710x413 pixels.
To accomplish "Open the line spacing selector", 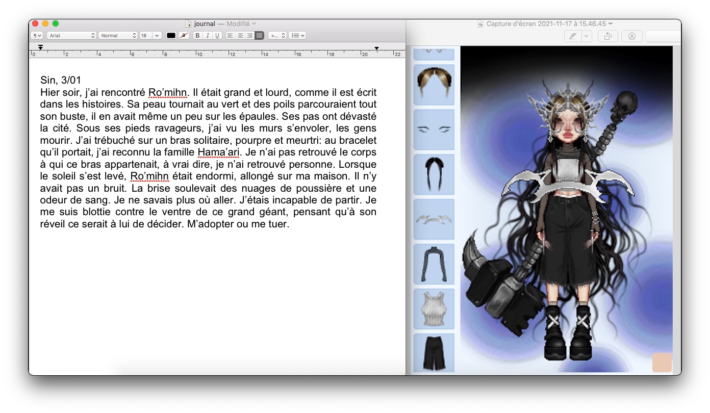I will coord(277,35).
